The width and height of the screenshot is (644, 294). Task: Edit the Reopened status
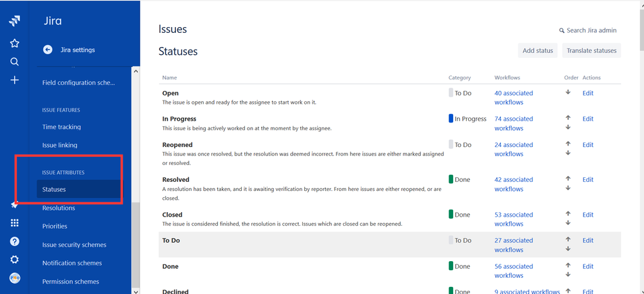click(588, 144)
